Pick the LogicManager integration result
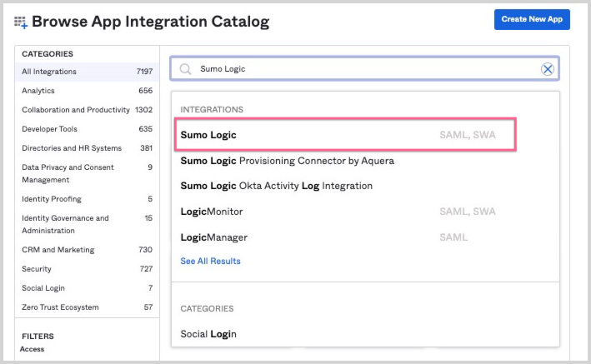Viewport: 591px width, 364px height. coord(213,237)
